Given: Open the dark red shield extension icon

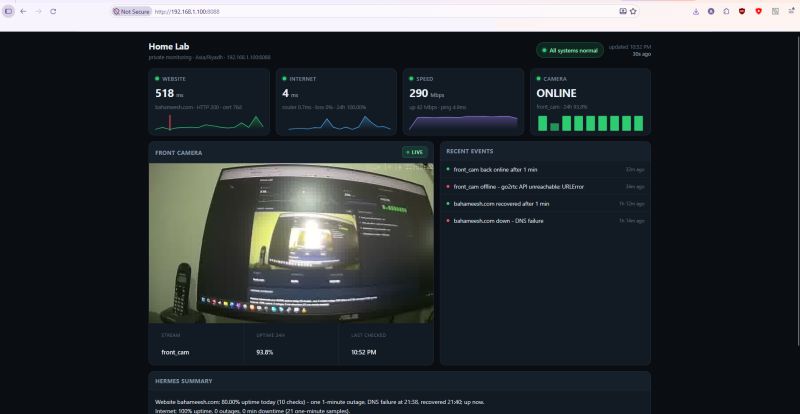Looking at the screenshot, I should (742, 11).
